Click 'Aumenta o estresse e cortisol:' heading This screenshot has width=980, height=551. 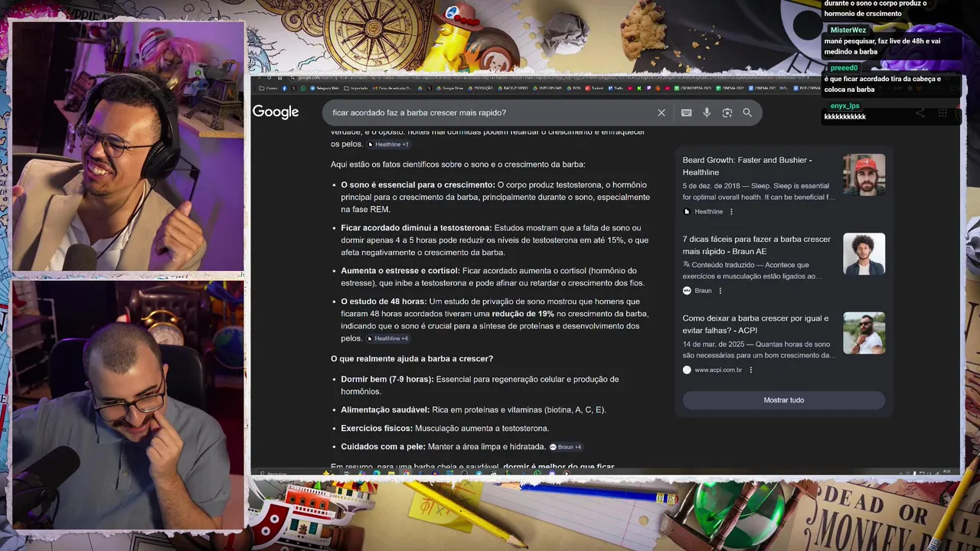pos(400,271)
